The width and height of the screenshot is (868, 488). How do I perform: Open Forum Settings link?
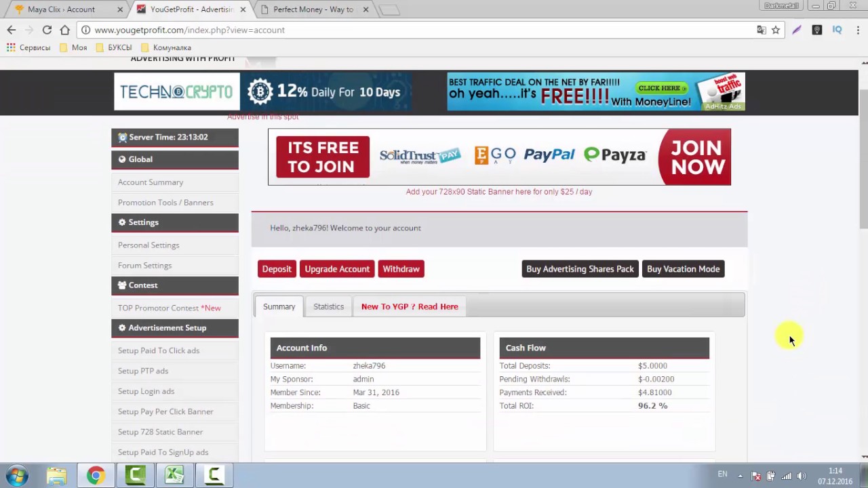(144, 266)
